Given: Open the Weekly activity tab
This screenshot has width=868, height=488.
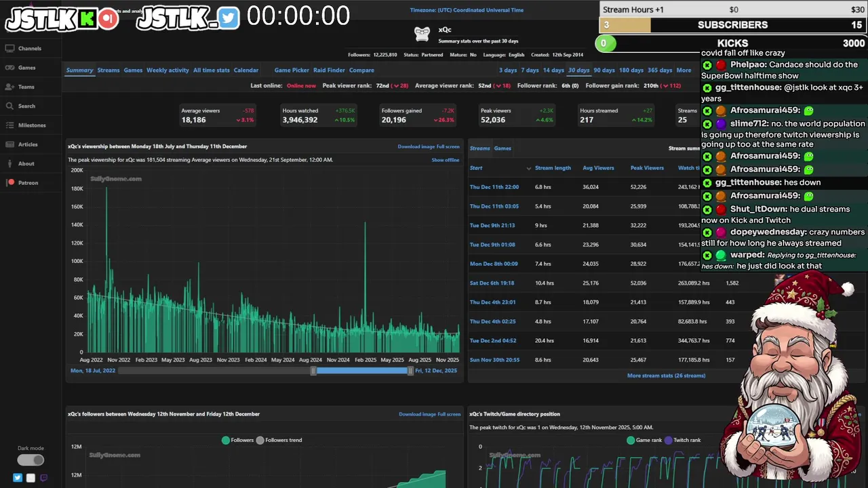Looking at the screenshot, I should point(167,70).
